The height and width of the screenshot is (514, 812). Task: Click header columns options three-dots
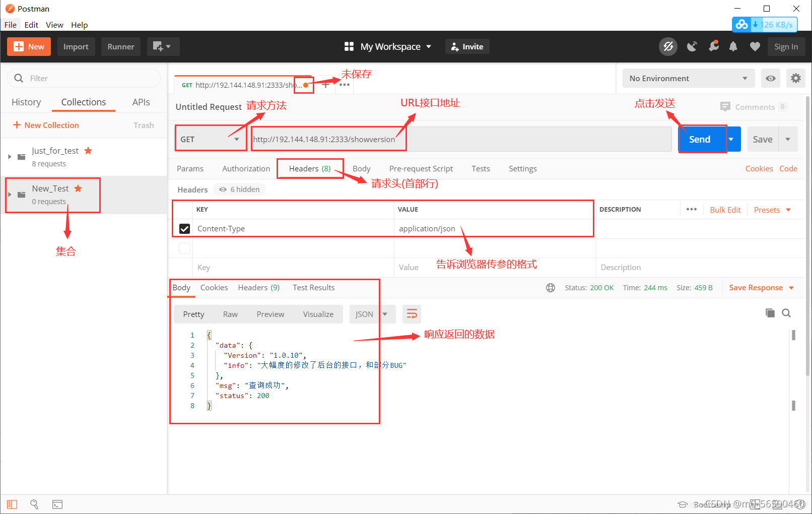692,209
